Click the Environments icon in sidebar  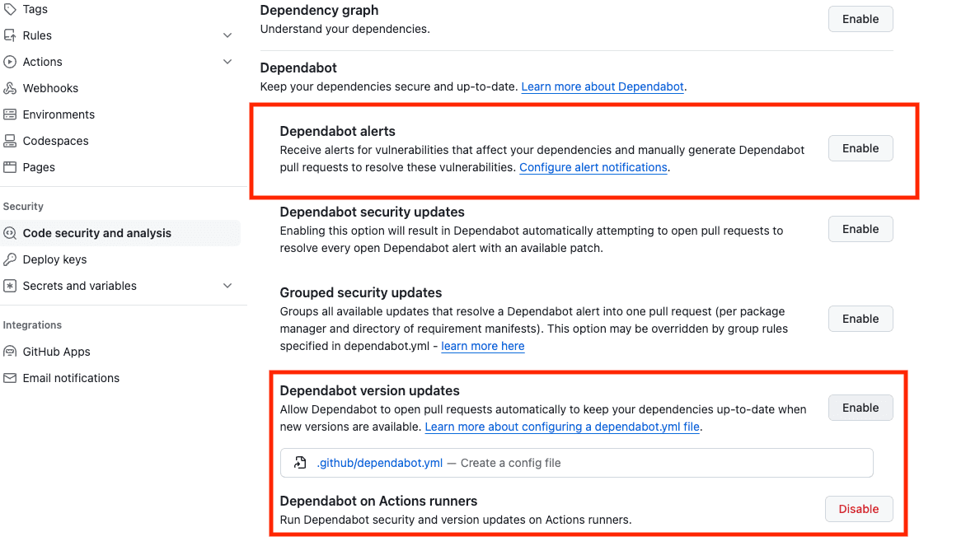click(x=10, y=114)
